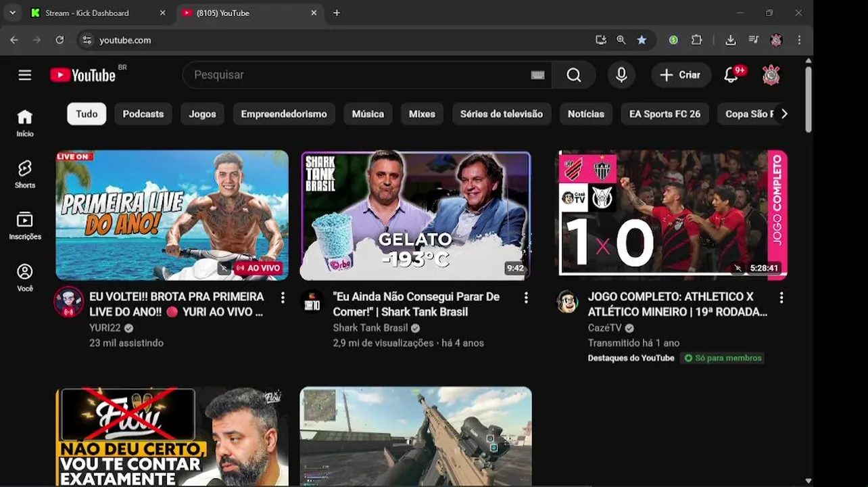Screen dimensions: 868x487
Task: Select the Jogos filter chip
Action: click(202, 114)
